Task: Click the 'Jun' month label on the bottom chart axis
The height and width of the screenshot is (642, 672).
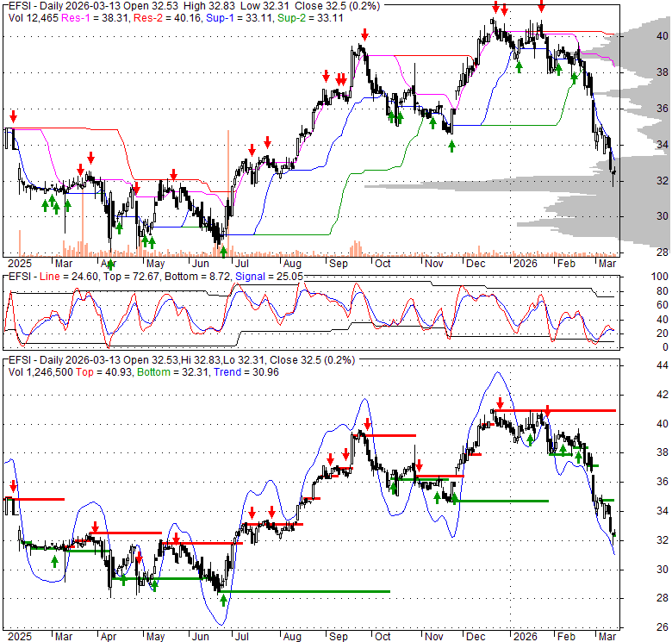Action: click(200, 637)
